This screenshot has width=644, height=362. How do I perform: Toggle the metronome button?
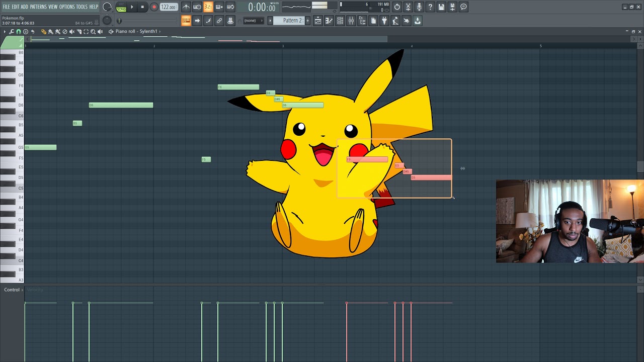coord(186,7)
